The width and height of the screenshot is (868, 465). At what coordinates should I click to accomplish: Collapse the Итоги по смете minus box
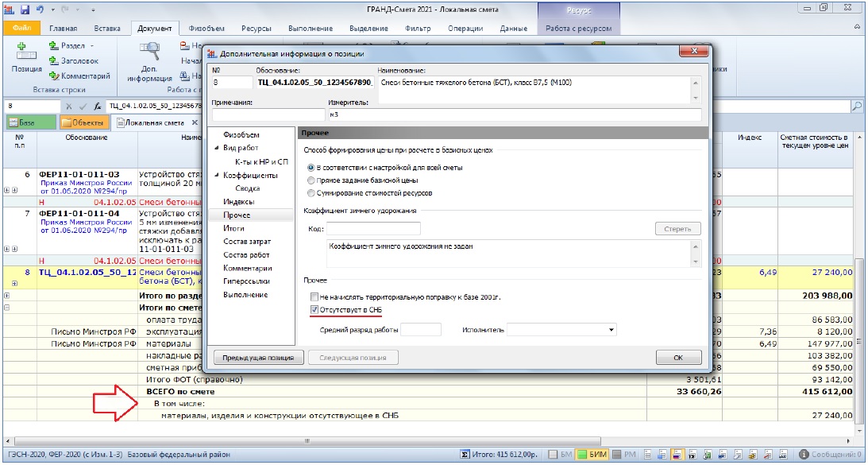(7, 307)
